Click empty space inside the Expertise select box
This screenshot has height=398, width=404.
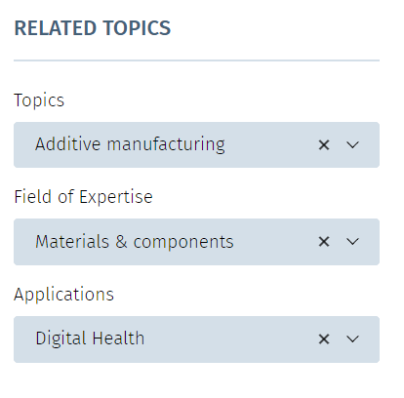(x=275, y=242)
